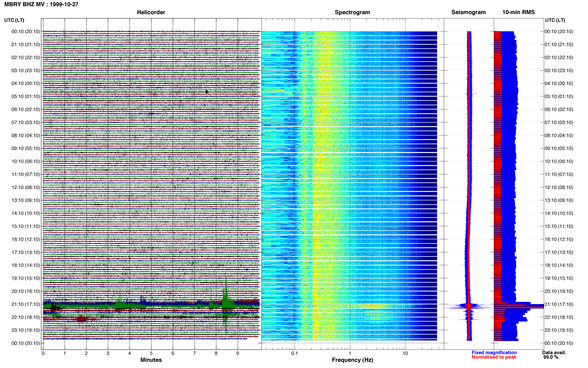The width and height of the screenshot is (588, 368).
Task: Click left time label '18:10 (14:10)'
Action: 26,265
